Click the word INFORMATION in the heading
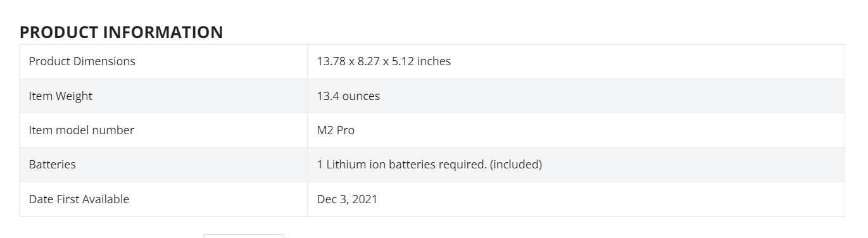 163,32
